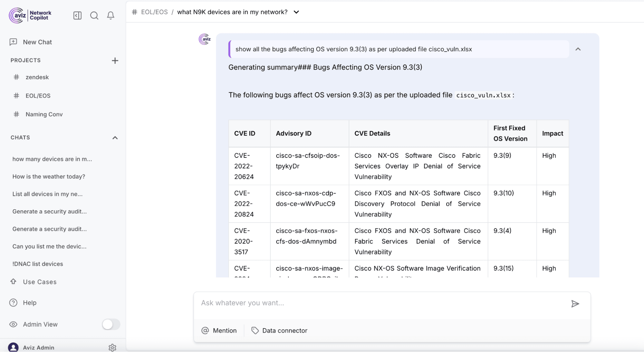The image size is (644, 352).
Task: Open user settings gear icon
Action: pyautogui.click(x=112, y=347)
